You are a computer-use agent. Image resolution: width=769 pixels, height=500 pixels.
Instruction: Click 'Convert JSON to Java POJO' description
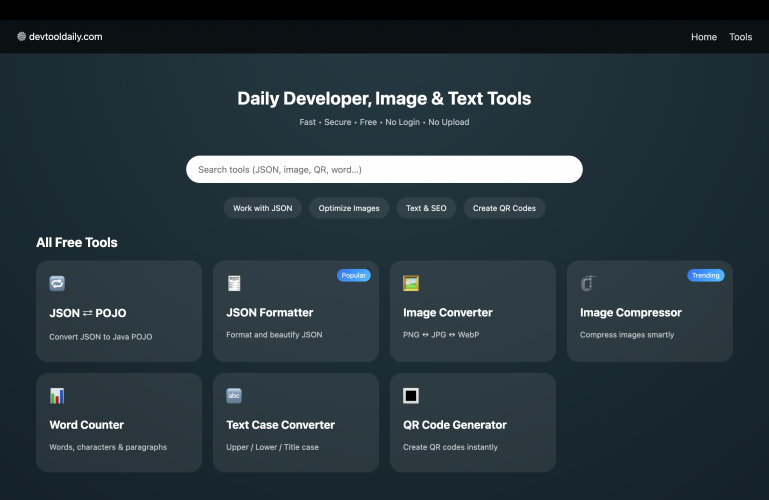tap(101, 337)
